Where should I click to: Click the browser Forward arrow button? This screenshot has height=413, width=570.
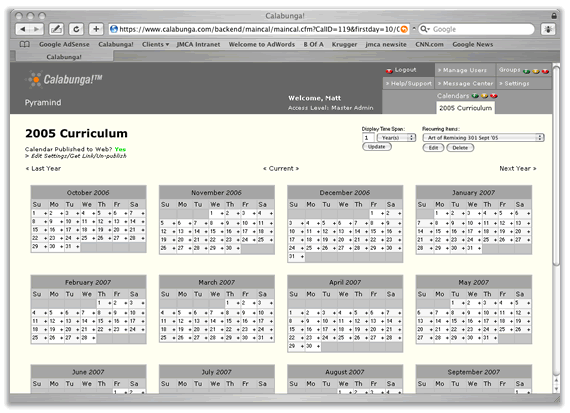36,29
